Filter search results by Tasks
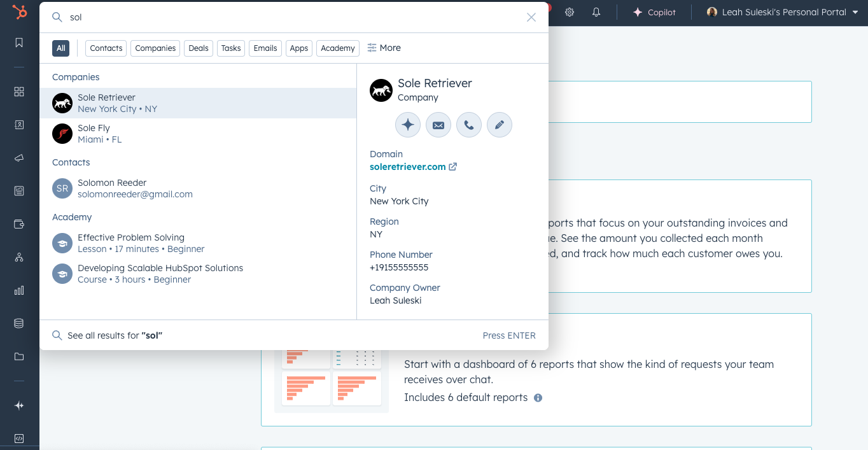 [231, 48]
